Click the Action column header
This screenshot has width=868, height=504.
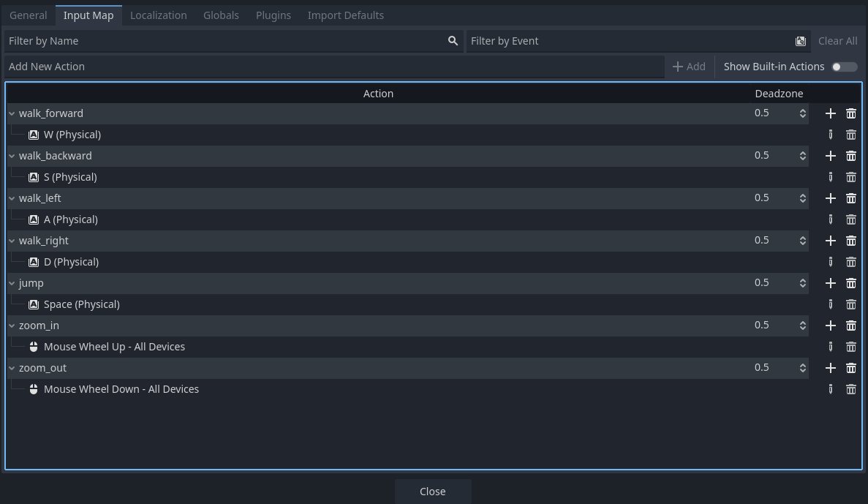(x=378, y=94)
